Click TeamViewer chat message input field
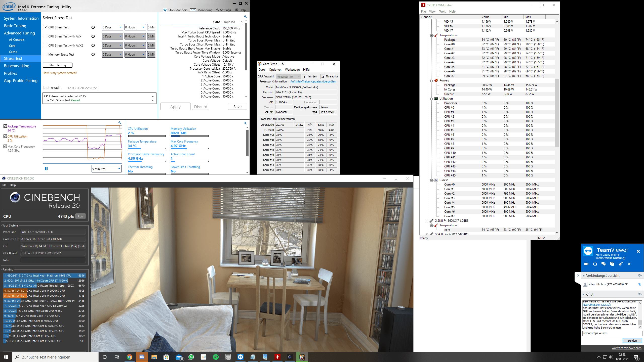The image size is (644, 362). pos(612,333)
